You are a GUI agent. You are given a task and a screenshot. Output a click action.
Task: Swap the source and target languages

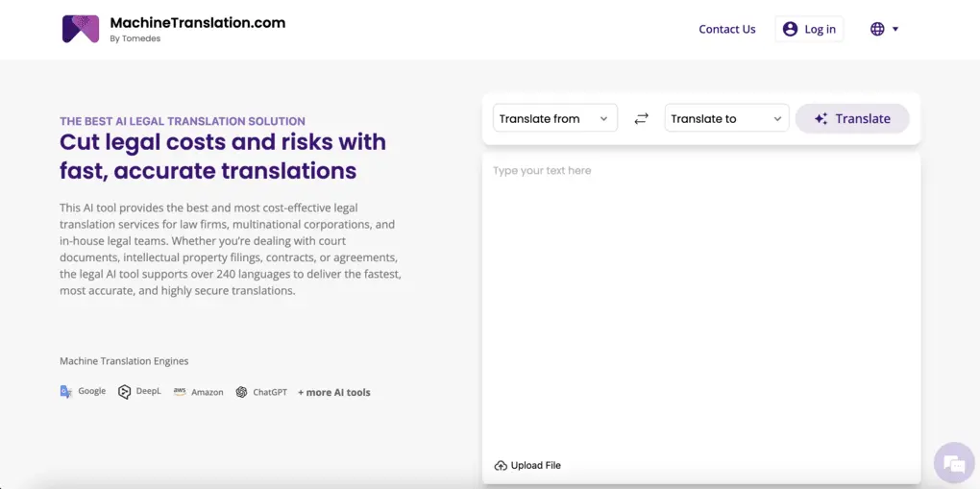pyautogui.click(x=641, y=119)
